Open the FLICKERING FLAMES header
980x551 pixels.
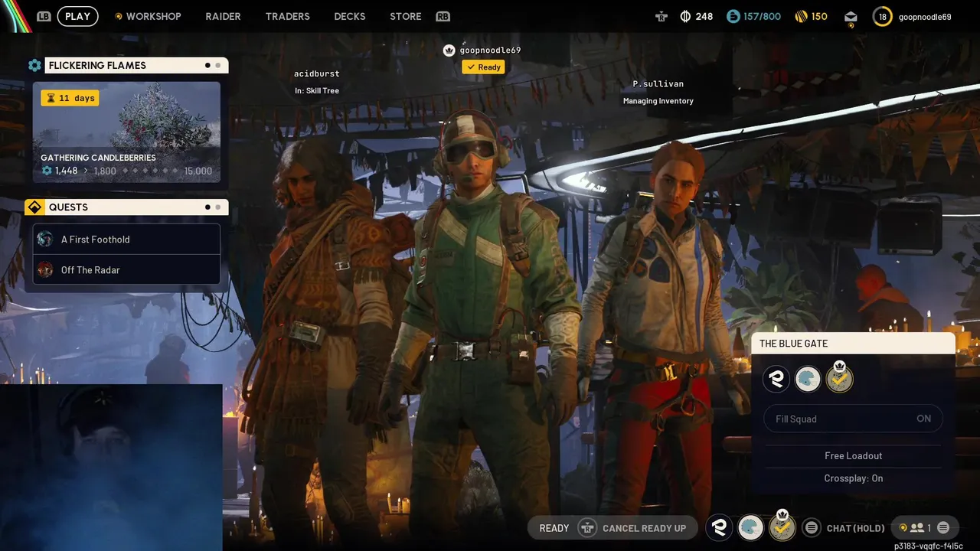pos(136,66)
